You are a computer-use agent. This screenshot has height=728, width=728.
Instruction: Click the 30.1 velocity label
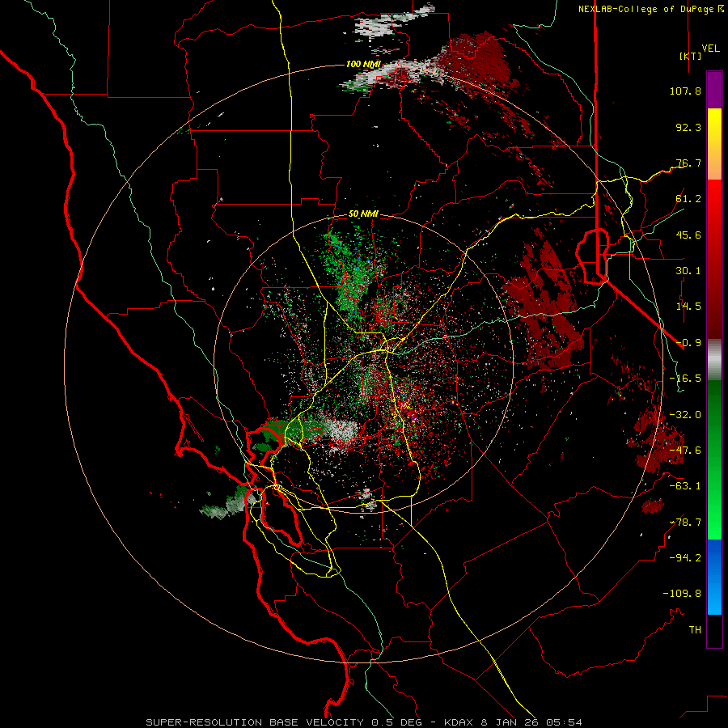tap(688, 271)
